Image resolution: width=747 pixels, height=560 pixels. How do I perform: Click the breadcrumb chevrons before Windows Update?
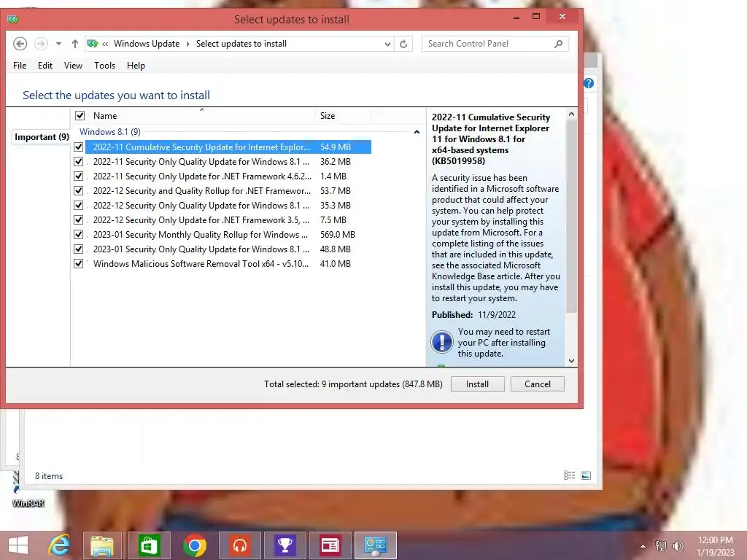pyautogui.click(x=105, y=44)
